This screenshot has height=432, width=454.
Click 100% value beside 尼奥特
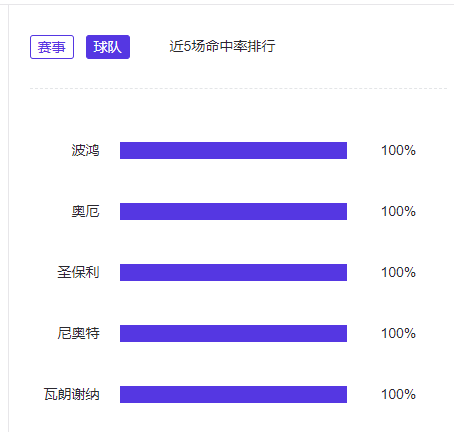coord(398,333)
